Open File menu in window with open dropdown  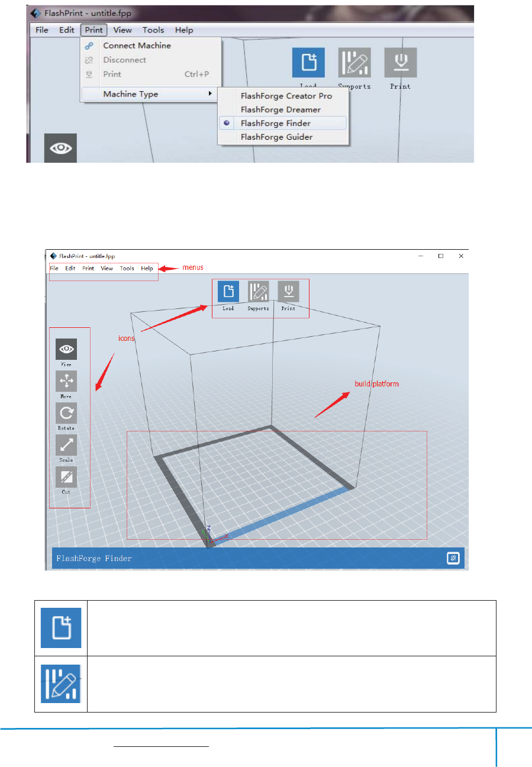[x=41, y=30]
